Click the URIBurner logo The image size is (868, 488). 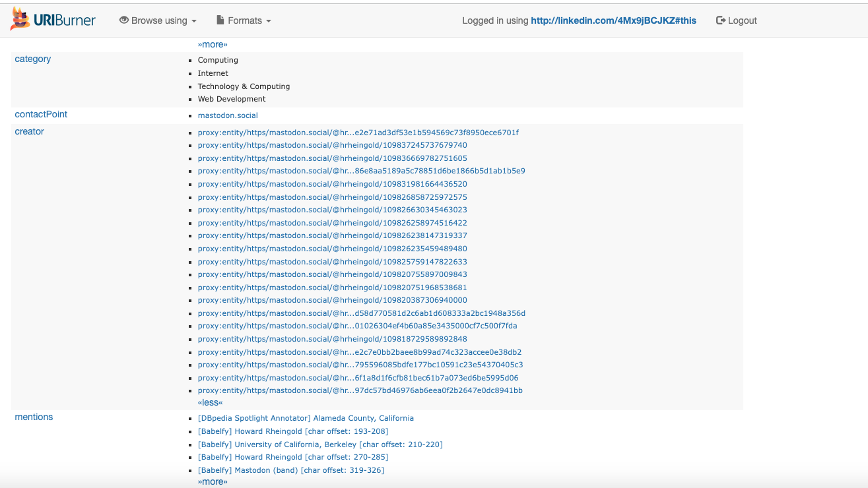[x=53, y=20]
